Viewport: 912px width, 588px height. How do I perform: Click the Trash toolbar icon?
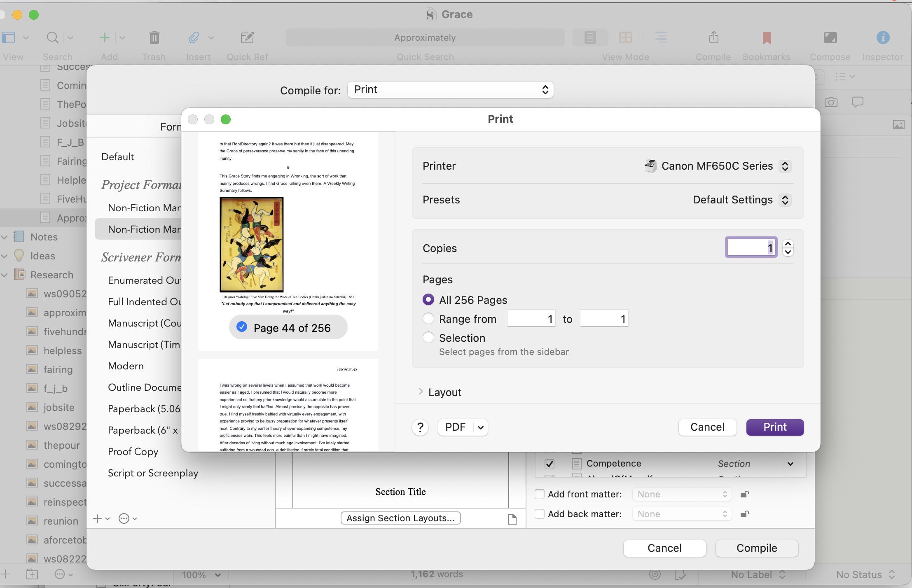[154, 37]
